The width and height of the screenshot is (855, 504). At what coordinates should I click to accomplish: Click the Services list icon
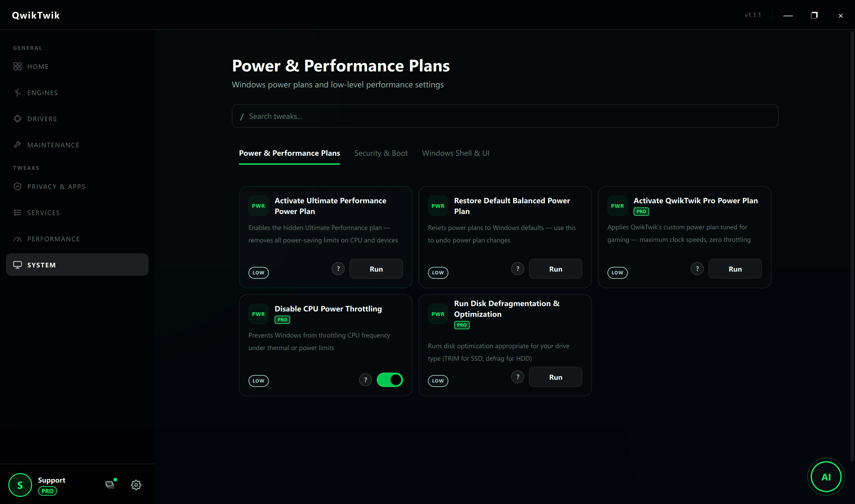tap(17, 212)
